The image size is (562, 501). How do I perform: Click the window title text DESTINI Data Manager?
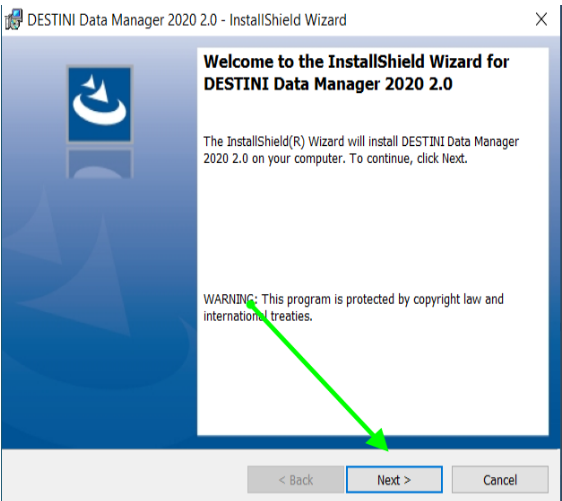186,20
